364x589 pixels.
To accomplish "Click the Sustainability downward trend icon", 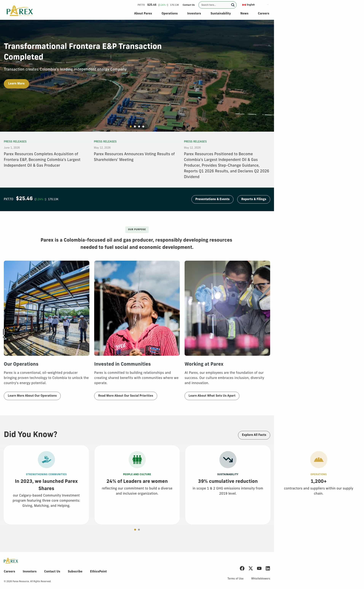I will (228, 459).
